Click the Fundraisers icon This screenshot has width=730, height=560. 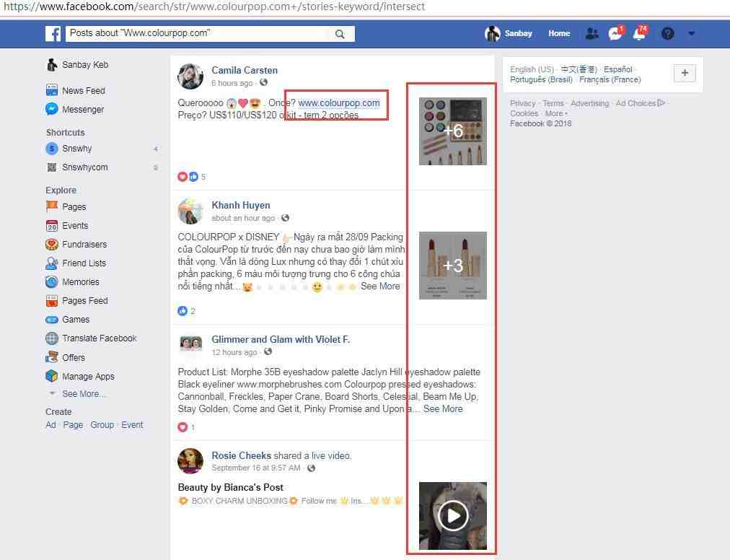point(52,244)
